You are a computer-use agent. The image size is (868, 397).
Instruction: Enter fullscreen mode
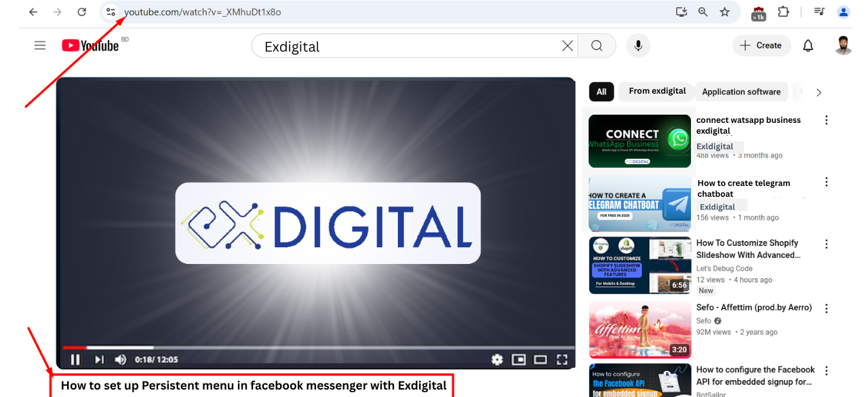(562, 360)
